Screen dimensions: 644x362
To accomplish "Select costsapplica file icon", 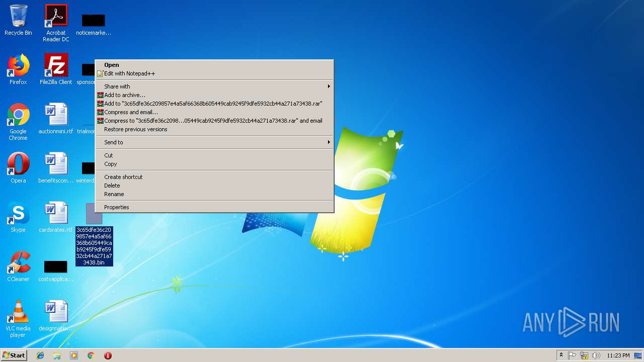I will tap(56, 271).
